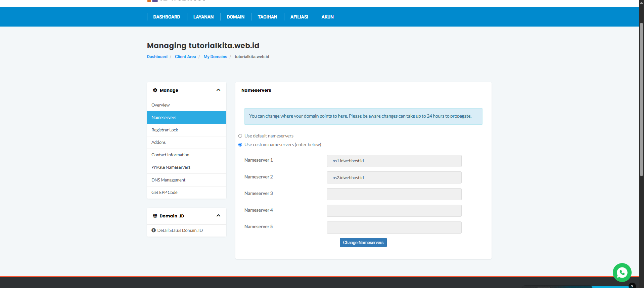Click the Nameserver 1 label

point(259,160)
